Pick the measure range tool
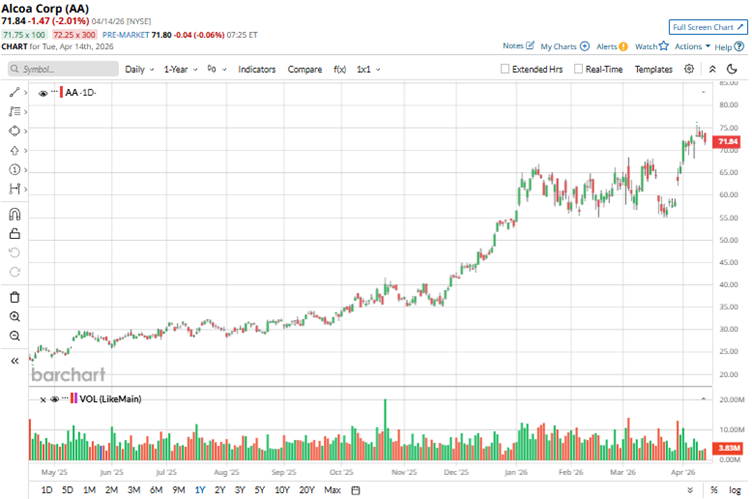 point(14,189)
